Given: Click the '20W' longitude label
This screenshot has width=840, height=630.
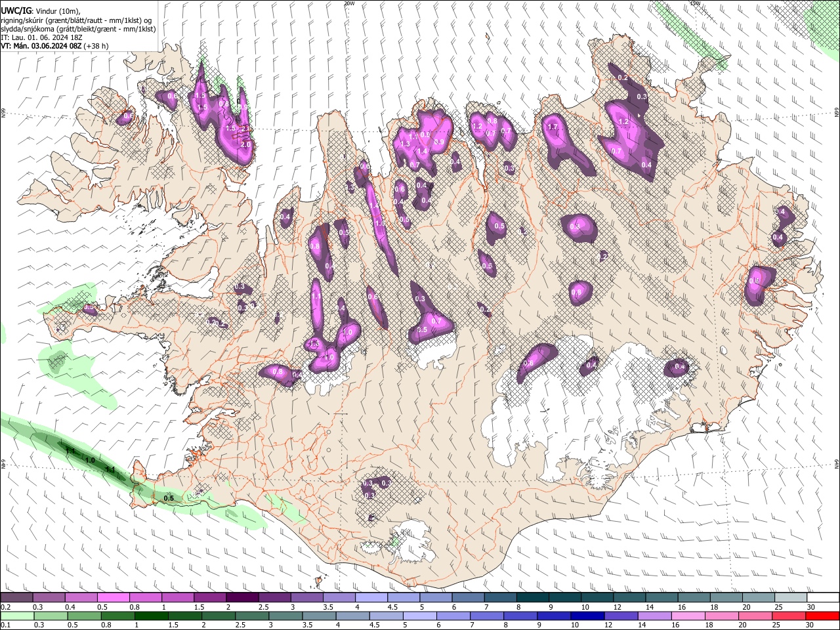Looking at the screenshot, I should (349, 3).
